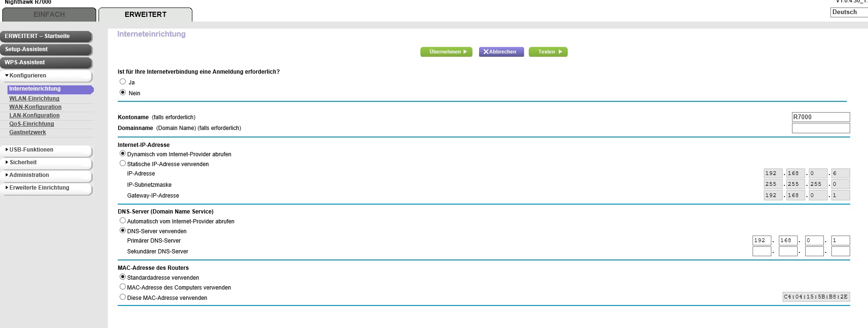Select Statische IP-Adresse verwenden

pos(122,163)
